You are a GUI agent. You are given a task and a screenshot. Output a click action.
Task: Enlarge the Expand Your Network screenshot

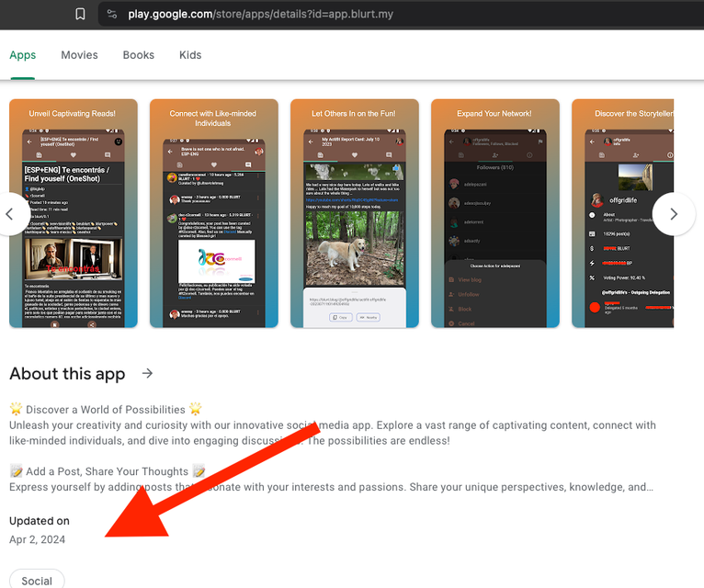pyautogui.click(x=495, y=213)
